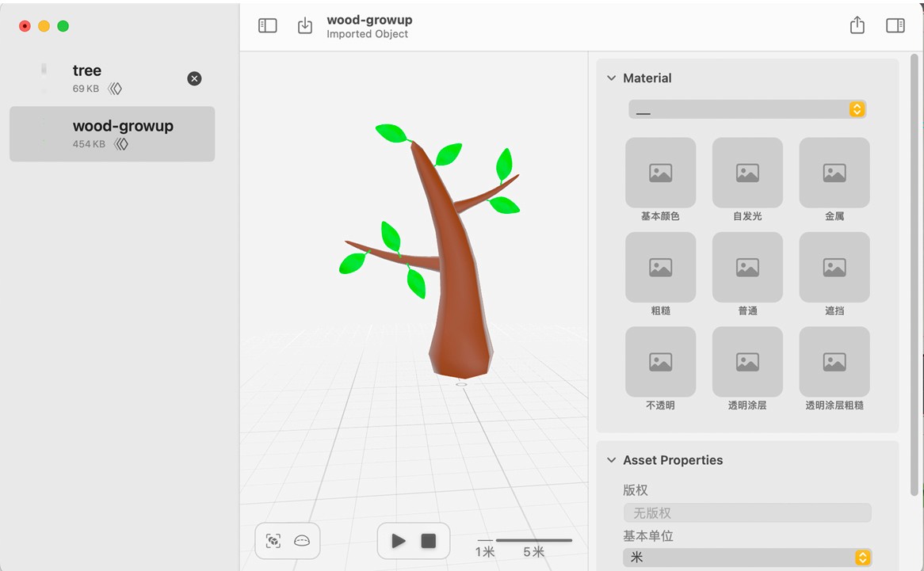Toggle the right inspector panel icon
Viewport: 924px width, 571px height.
tap(895, 25)
